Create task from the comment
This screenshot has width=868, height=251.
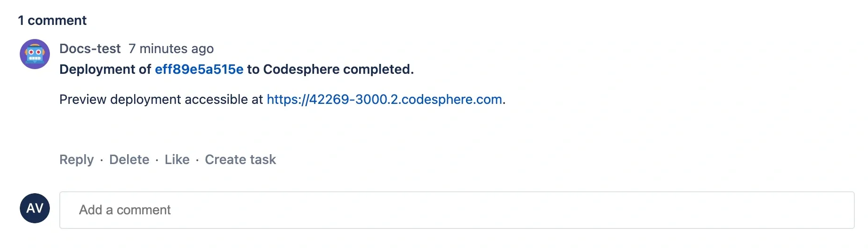tap(240, 160)
